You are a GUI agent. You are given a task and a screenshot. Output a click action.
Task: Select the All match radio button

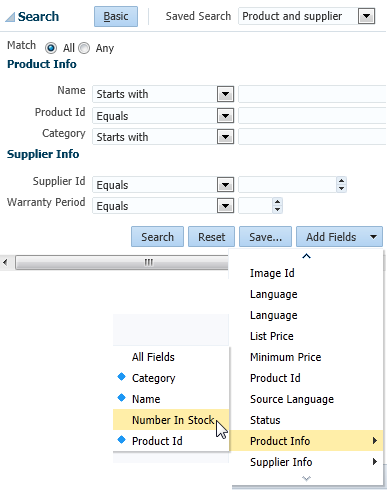pyautogui.click(x=51, y=48)
